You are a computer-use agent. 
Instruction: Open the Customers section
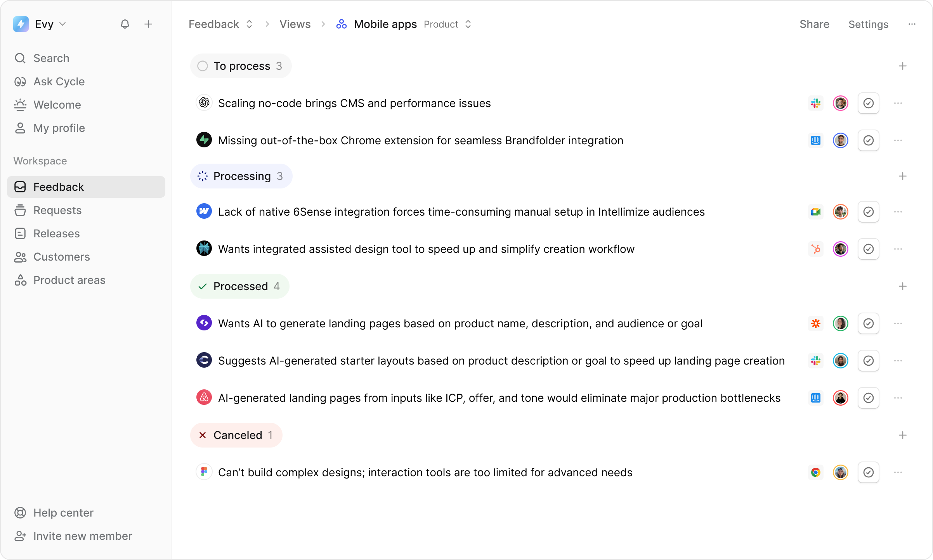click(61, 257)
